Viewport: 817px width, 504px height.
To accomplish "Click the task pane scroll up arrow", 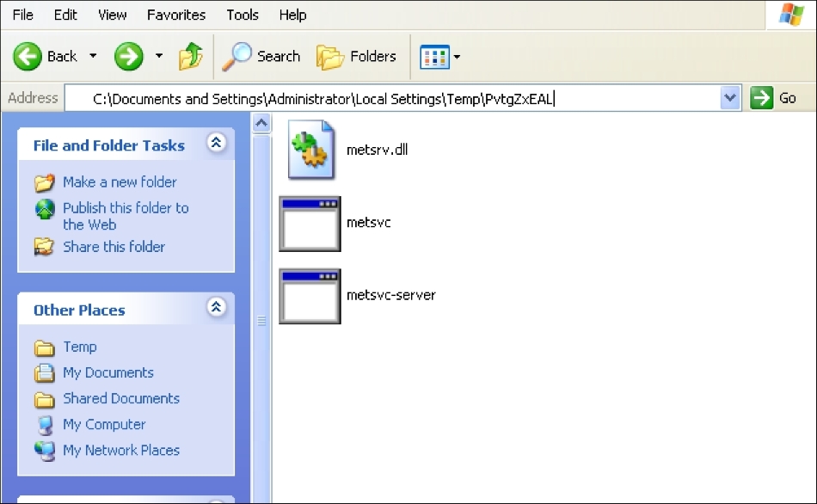I will point(261,124).
